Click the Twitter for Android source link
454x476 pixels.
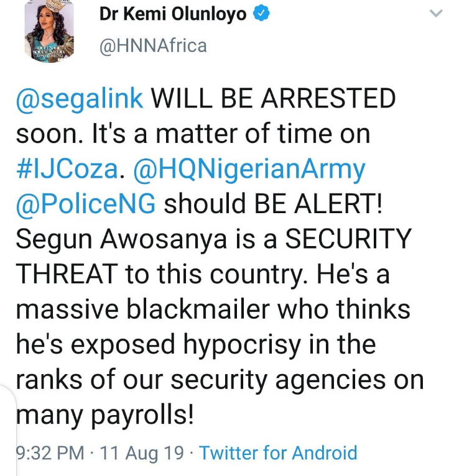pyautogui.click(x=278, y=453)
